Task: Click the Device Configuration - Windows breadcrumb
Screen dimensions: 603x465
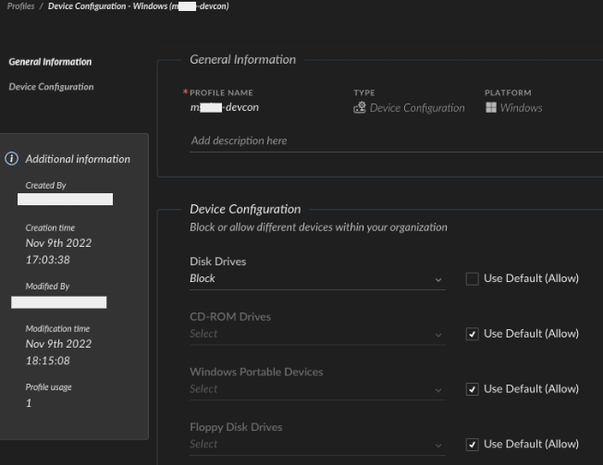Action: tap(138, 7)
